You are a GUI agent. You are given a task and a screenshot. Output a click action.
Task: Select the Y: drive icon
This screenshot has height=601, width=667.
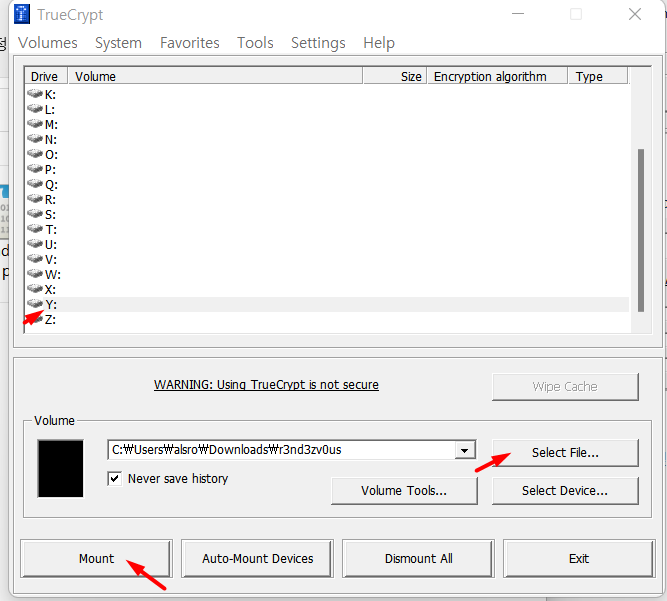tap(35, 304)
